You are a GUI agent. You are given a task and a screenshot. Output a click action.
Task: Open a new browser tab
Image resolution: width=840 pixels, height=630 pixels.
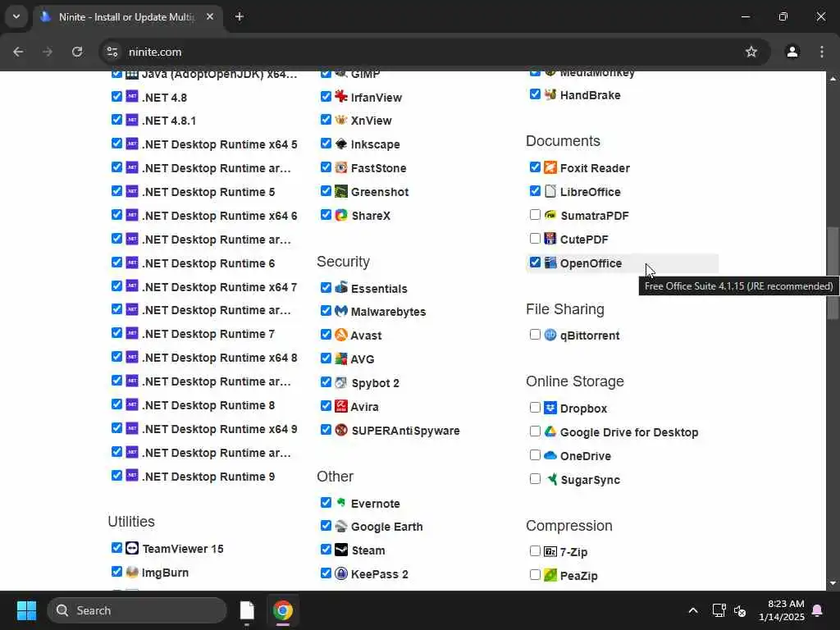(x=240, y=16)
